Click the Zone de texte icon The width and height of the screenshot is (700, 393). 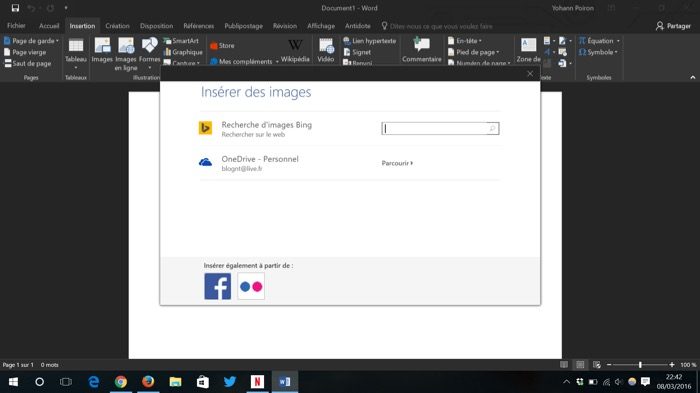pos(529,50)
